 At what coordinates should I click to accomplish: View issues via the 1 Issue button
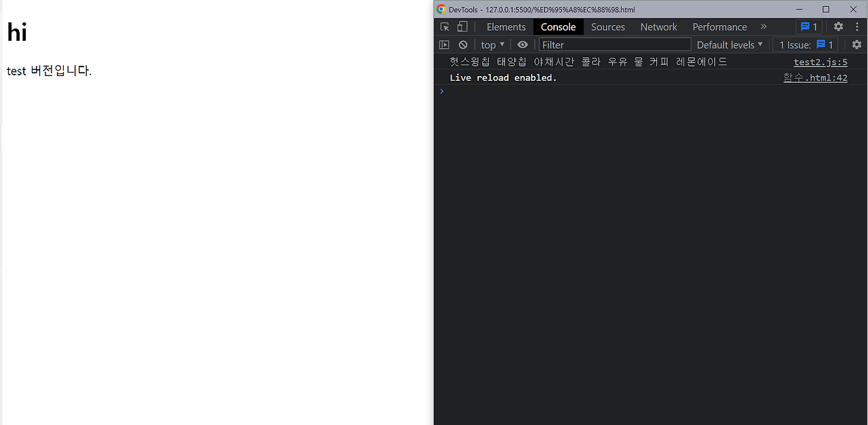[x=806, y=44]
